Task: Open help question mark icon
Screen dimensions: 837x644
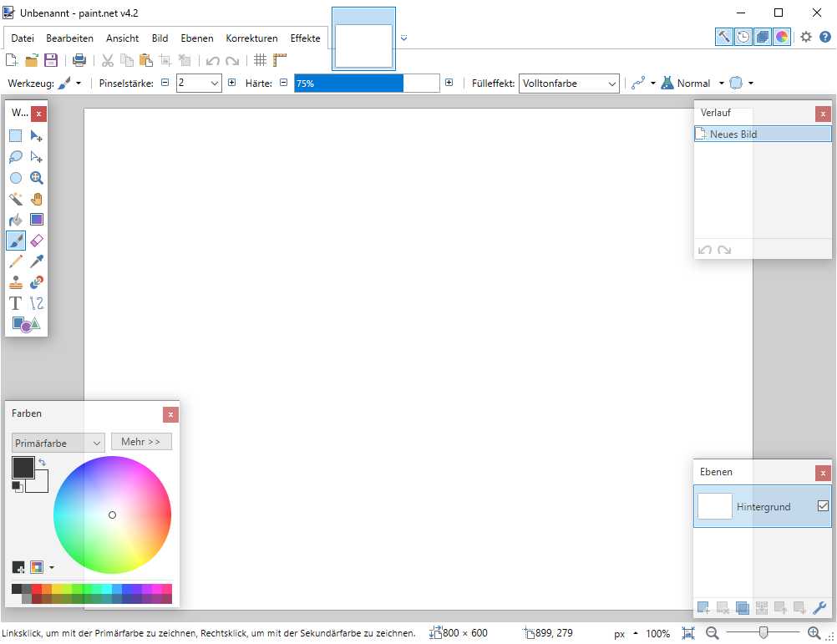Action: [825, 37]
